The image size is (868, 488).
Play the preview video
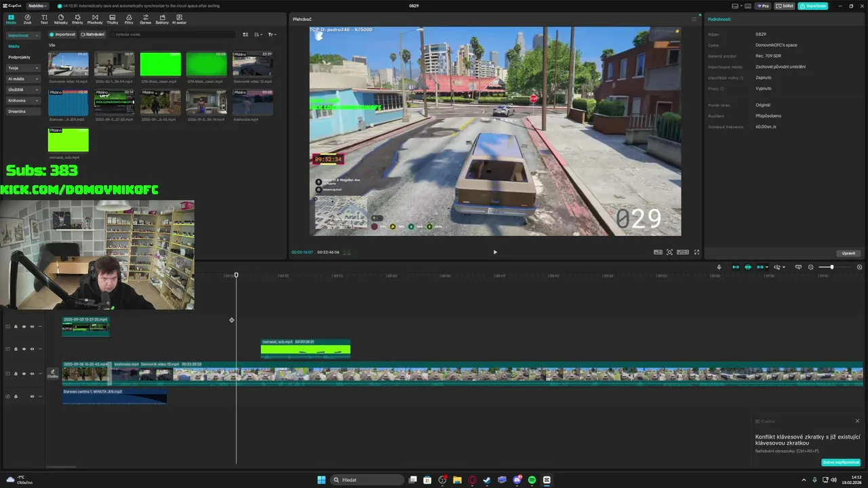(x=495, y=252)
